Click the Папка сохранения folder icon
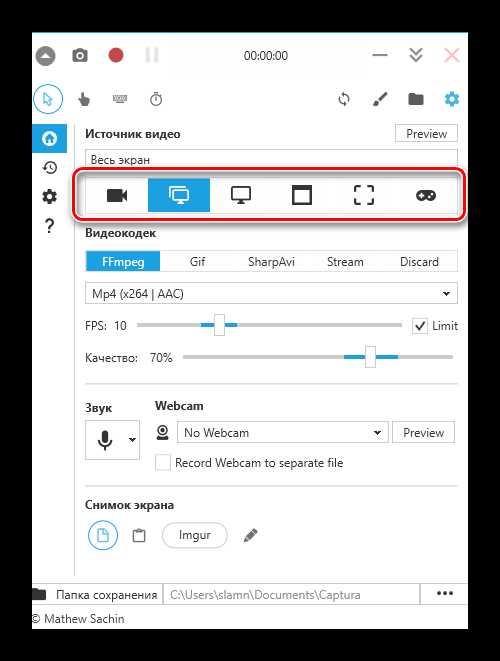Viewport: 500px width, 661px height. point(39,594)
